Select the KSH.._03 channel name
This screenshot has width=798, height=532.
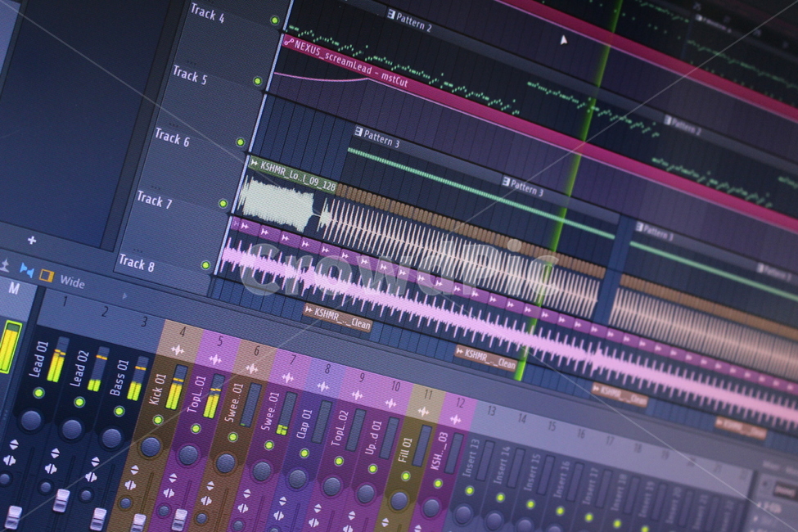[x=440, y=451]
